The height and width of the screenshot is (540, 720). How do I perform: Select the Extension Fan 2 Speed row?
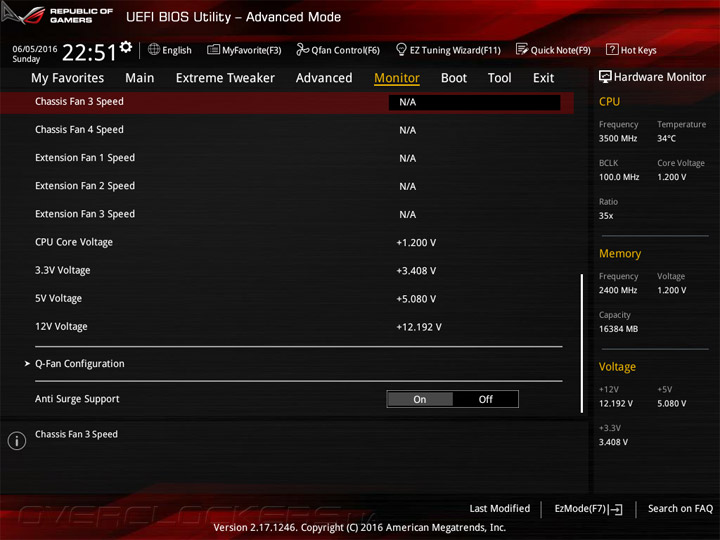point(287,186)
